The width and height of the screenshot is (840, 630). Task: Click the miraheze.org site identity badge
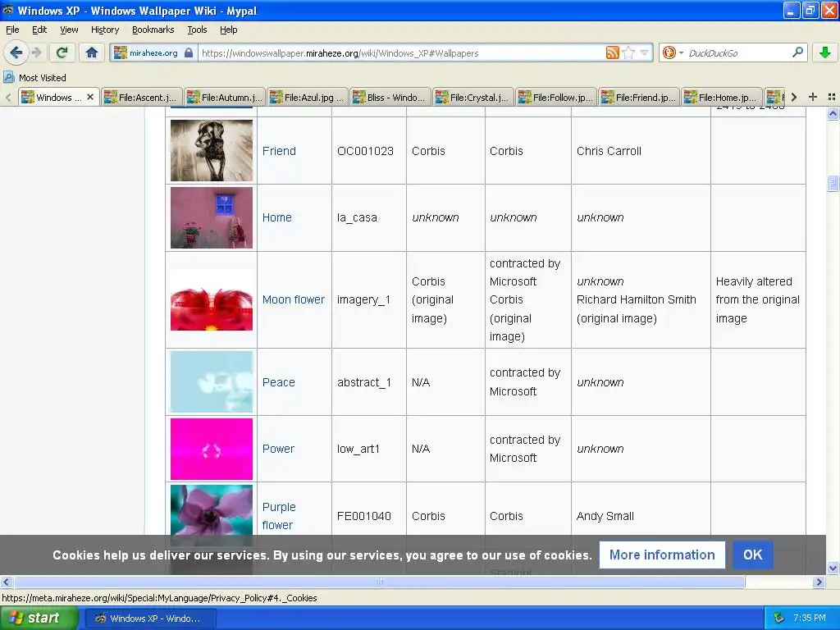pyautogui.click(x=153, y=53)
